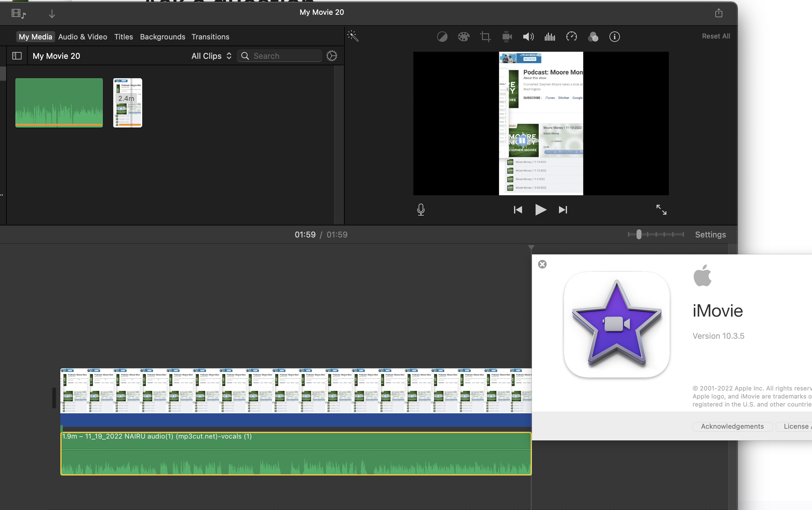Viewport: 812px width, 510px height.
Task: Switch to the Titles tab
Action: point(123,36)
